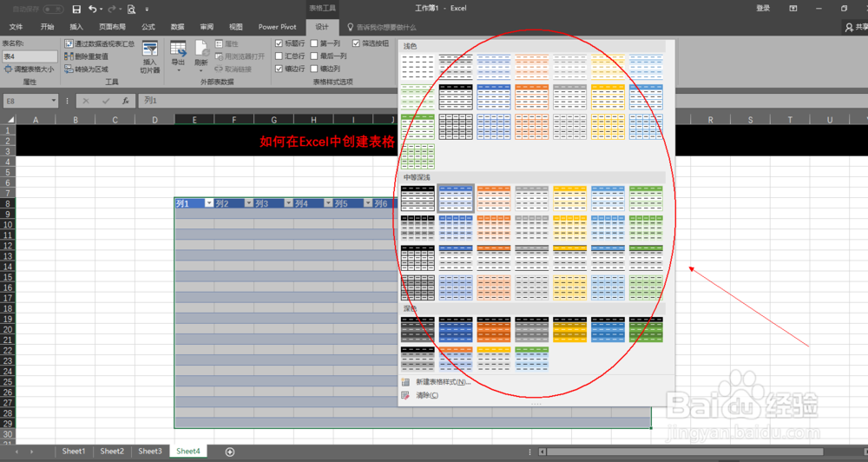This screenshot has width=868, height=462.
Task: Click the 清除 eraser icon in the gallery footer
Action: (x=405, y=395)
